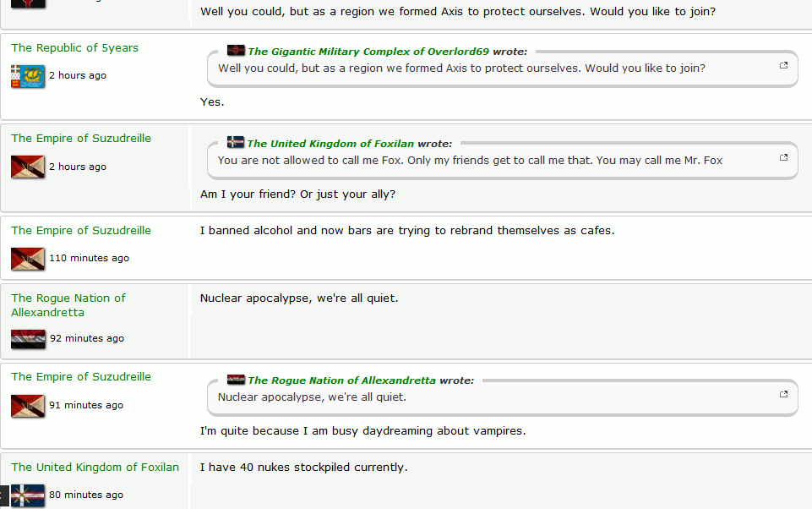812x509 pixels.
Task: Click quoted author Rogue Nation of Allexandretta
Action: pos(341,380)
